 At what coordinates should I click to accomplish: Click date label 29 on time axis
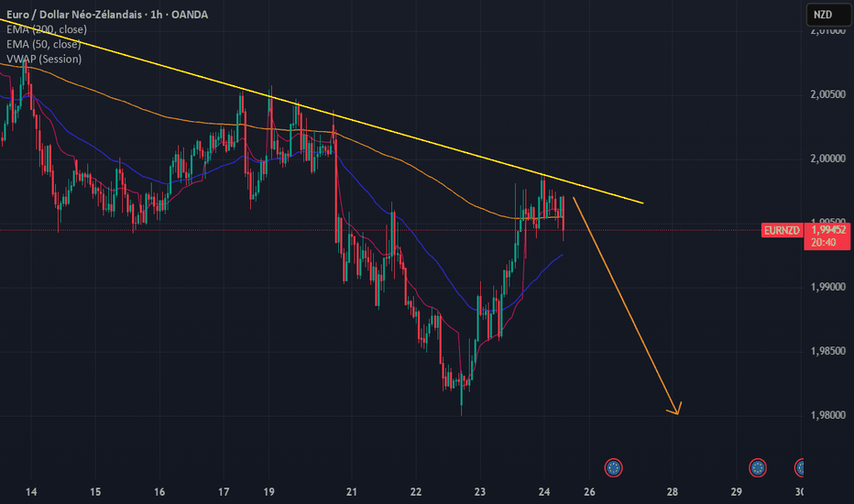[x=737, y=492]
